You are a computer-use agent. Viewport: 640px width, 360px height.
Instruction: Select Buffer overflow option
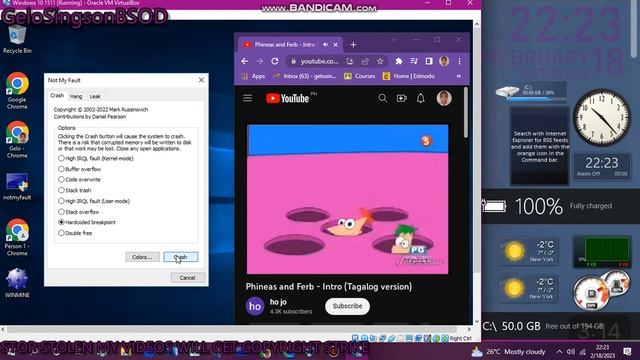coord(80,169)
